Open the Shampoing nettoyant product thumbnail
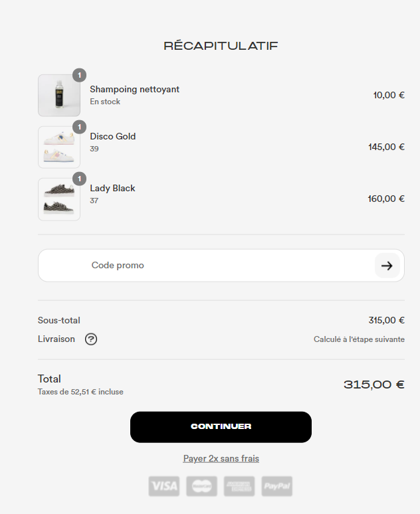 pyautogui.click(x=59, y=96)
